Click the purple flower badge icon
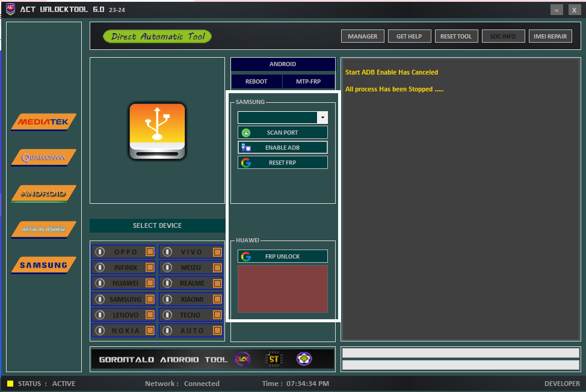 point(304,359)
